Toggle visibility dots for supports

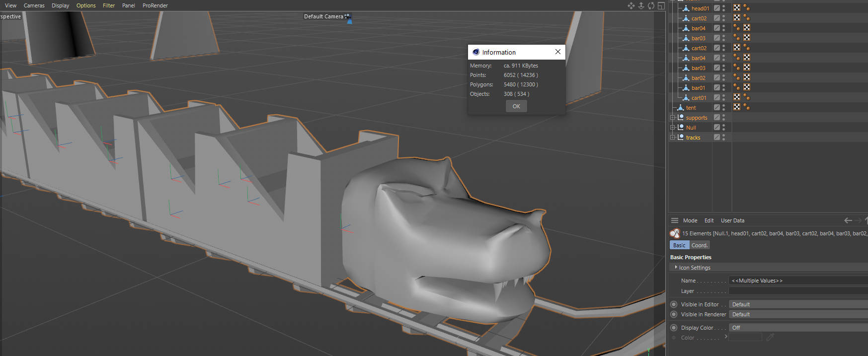[724, 118]
